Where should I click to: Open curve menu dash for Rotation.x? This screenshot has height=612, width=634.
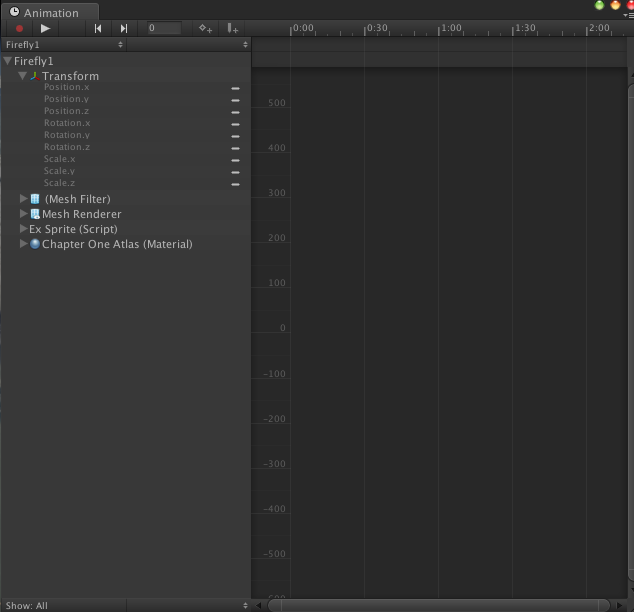click(235, 125)
